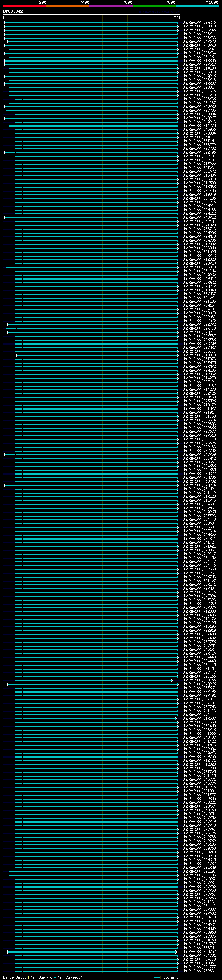
Task: Select the 'Large gaps:' legend text
Action: 15,977
